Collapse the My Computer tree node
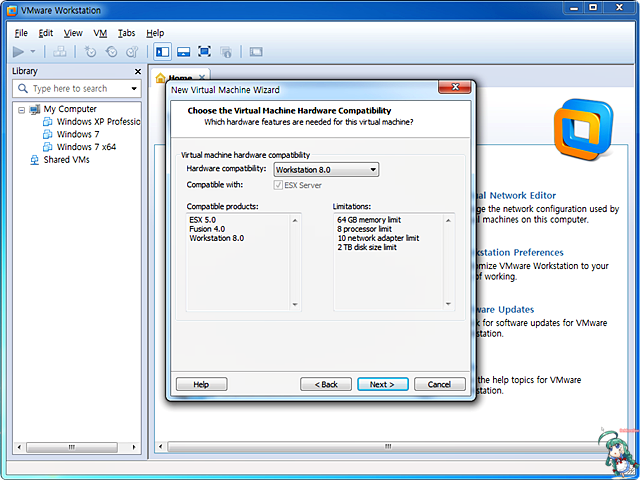 click(x=22, y=109)
